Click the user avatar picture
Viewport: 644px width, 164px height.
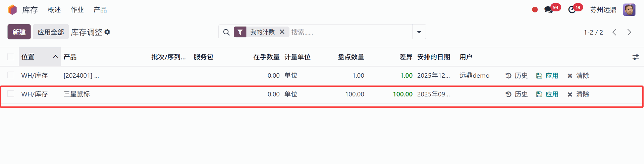pos(629,10)
